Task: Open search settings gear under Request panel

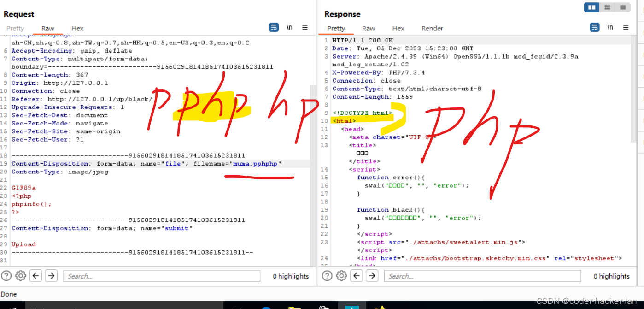Action: tap(20, 276)
